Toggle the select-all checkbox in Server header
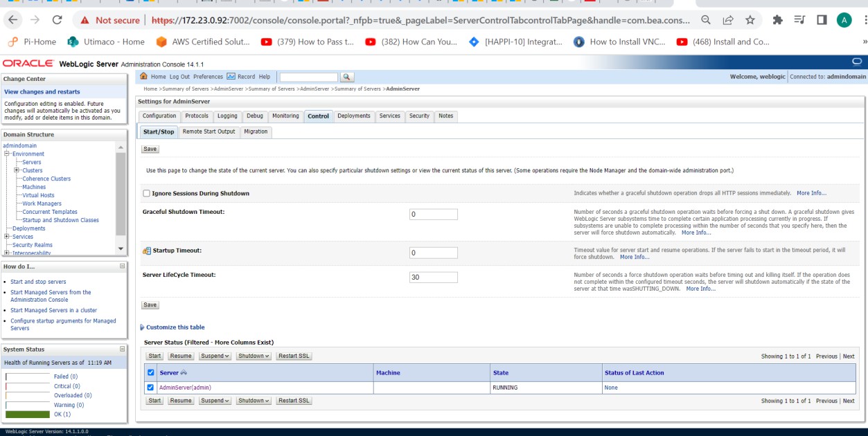 (x=150, y=372)
